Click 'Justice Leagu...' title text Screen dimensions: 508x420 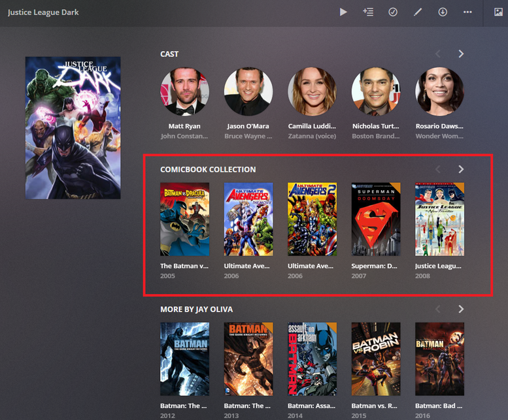click(x=438, y=266)
